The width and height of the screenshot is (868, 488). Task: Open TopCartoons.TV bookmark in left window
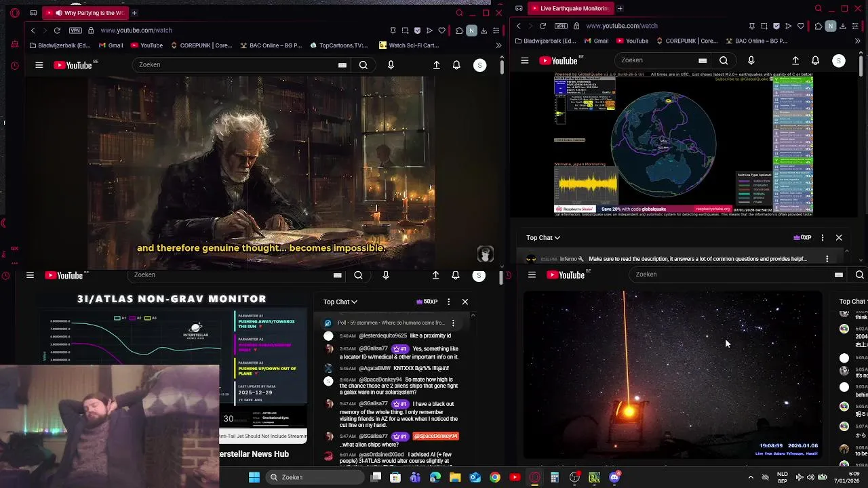click(339, 45)
